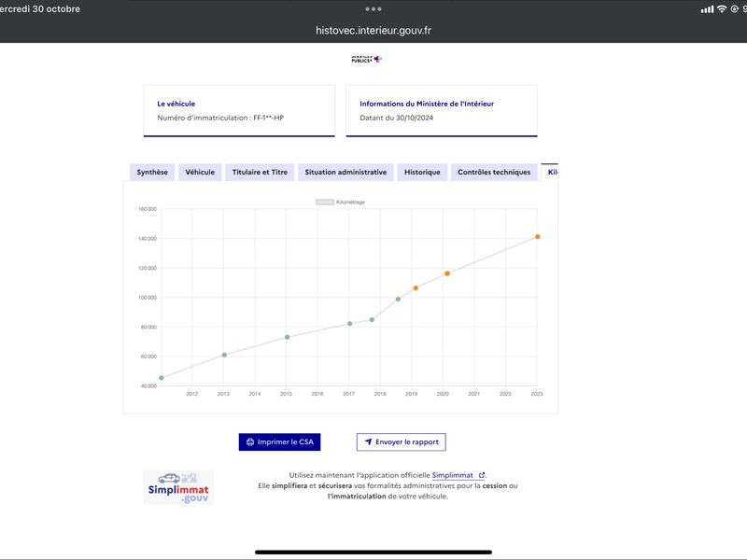
Task: Click the Informations du Ministère de l'Intérieur heading
Action: coord(427,104)
